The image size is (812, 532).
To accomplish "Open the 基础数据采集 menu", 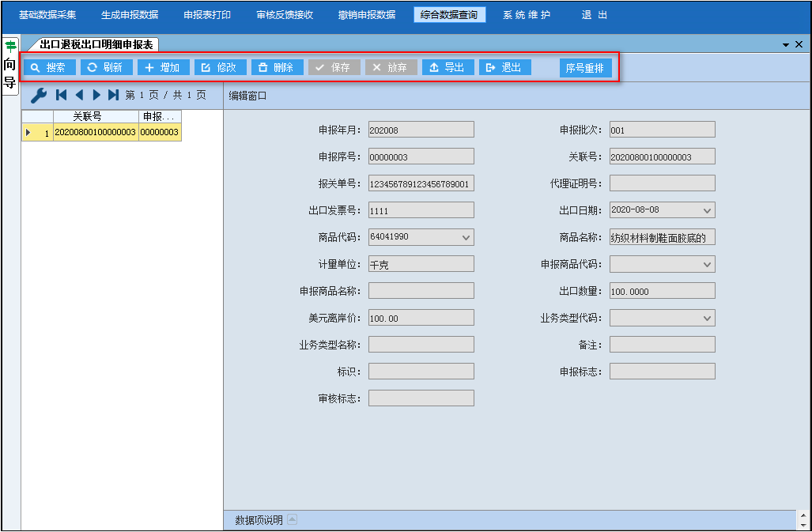I will tap(47, 15).
